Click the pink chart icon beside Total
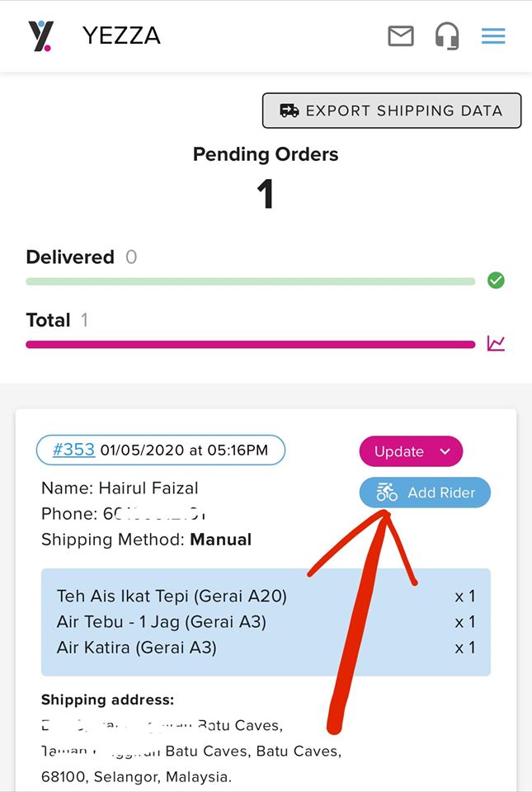The height and width of the screenshot is (792, 532). [496, 343]
